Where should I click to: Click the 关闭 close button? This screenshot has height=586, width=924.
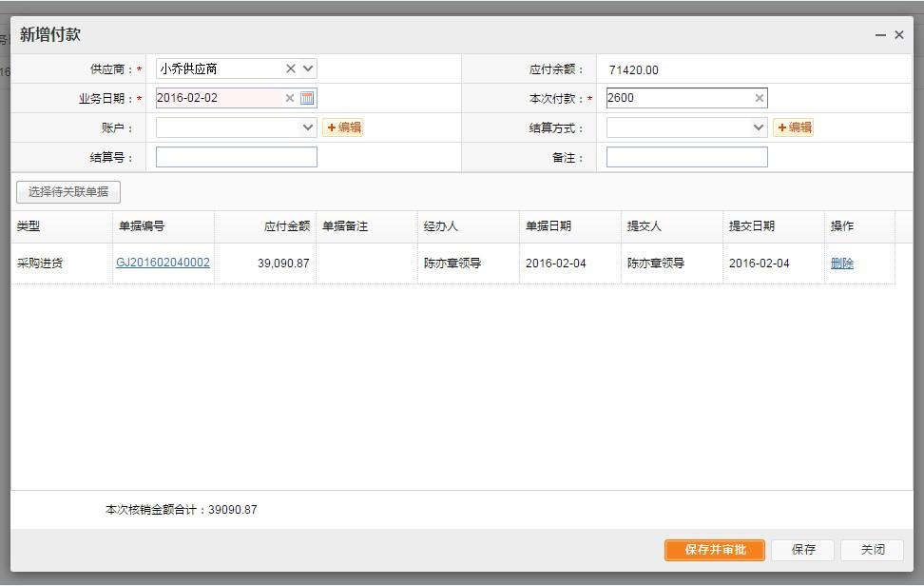click(x=872, y=550)
